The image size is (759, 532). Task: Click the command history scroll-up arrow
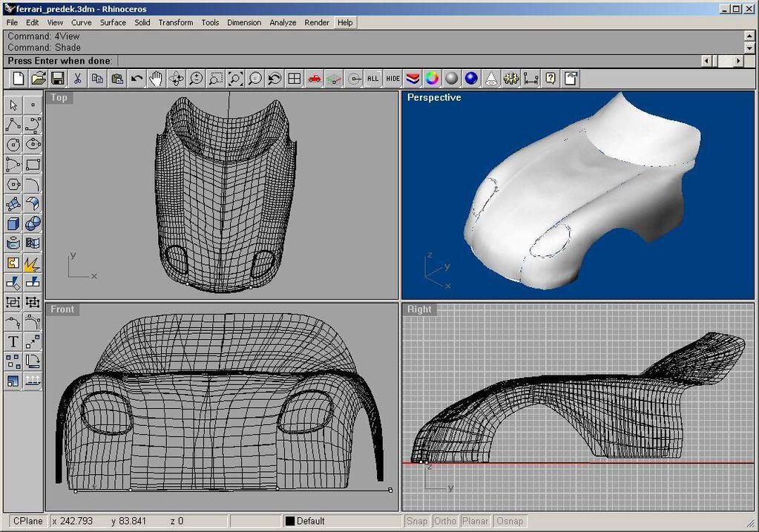pyautogui.click(x=749, y=36)
